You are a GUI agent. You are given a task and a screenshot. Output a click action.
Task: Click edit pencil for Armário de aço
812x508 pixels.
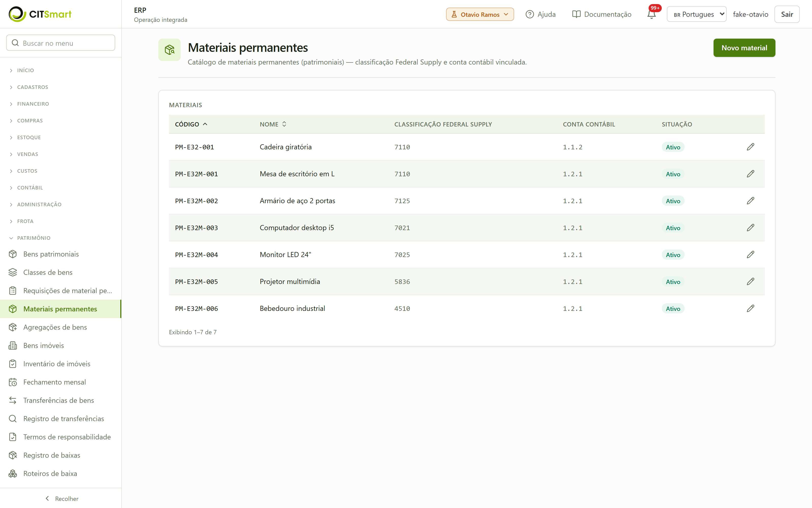point(750,201)
